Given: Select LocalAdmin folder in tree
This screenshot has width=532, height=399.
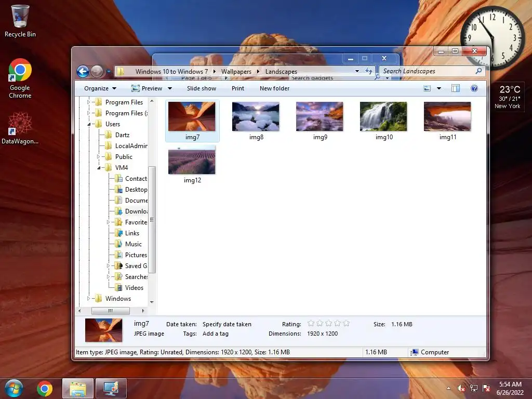Looking at the screenshot, I should click(x=126, y=146).
